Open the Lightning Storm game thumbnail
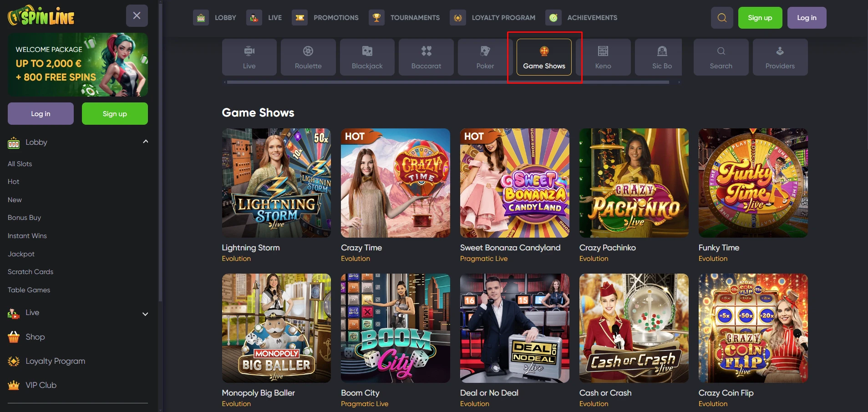Image resolution: width=868 pixels, height=412 pixels. coord(276,183)
